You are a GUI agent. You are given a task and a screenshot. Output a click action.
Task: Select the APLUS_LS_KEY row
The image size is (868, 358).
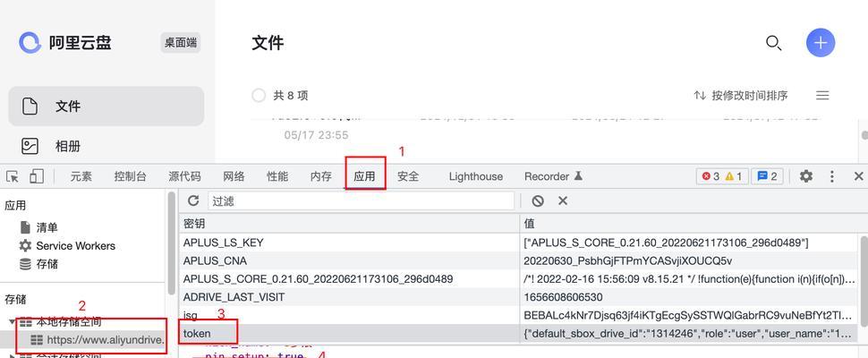(519, 243)
